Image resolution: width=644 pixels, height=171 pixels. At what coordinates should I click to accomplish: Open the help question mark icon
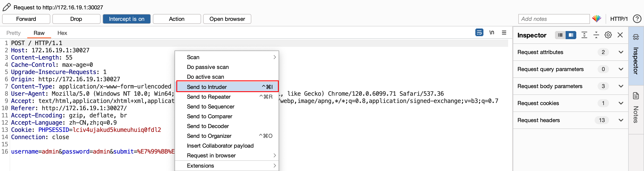[637, 19]
